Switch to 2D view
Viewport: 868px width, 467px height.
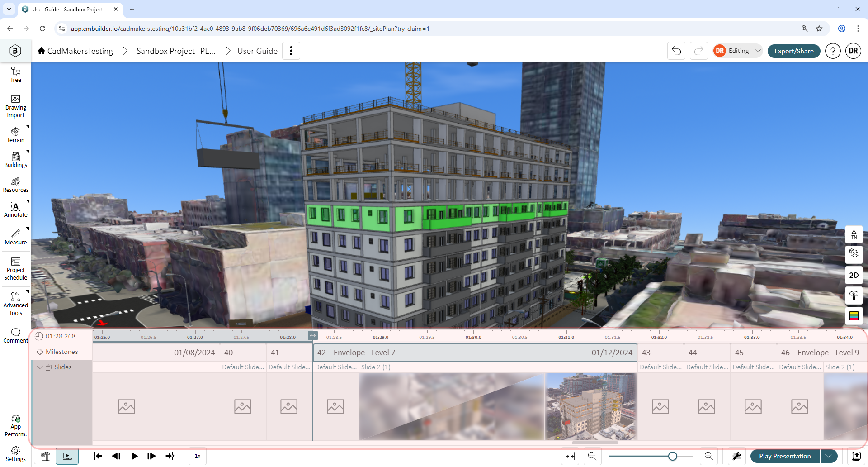tap(854, 275)
